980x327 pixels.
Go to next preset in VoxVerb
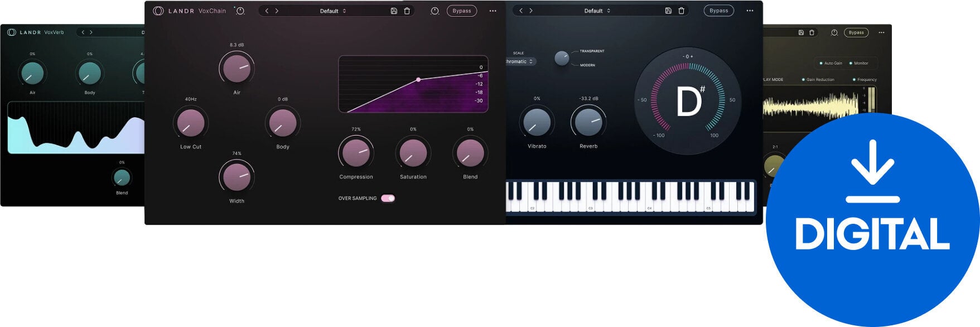(91, 32)
